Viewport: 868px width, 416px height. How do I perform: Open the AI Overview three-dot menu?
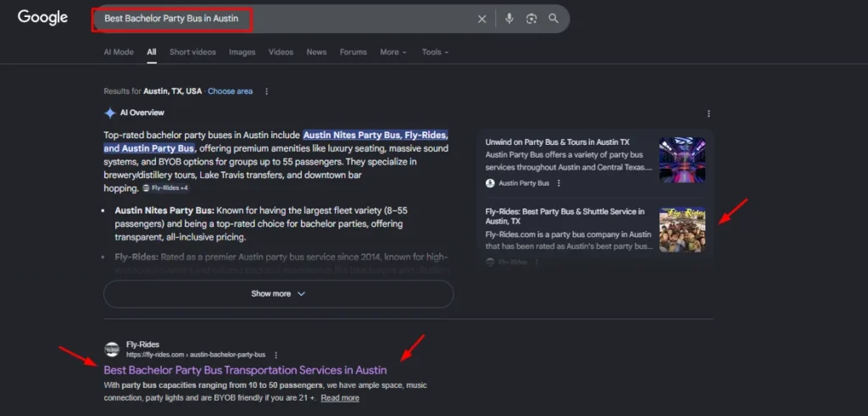click(x=709, y=114)
